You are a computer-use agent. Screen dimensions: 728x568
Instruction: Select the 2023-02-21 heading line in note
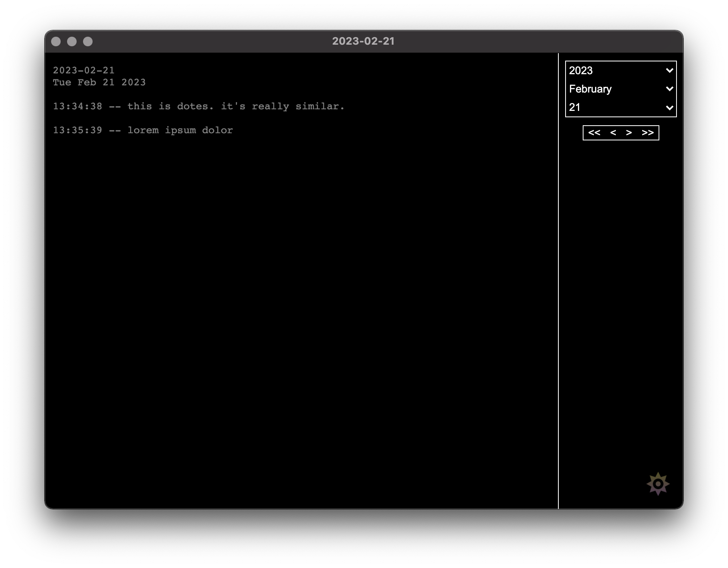tap(84, 71)
